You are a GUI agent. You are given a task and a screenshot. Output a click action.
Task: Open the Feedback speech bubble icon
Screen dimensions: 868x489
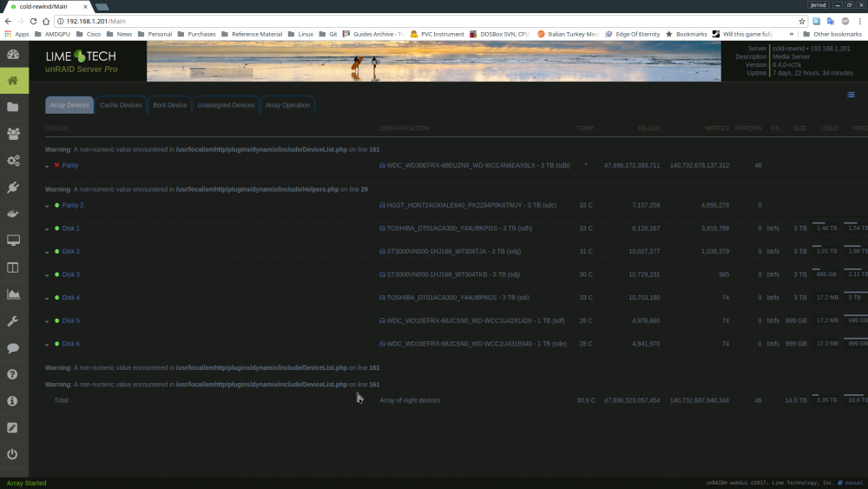point(13,347)
